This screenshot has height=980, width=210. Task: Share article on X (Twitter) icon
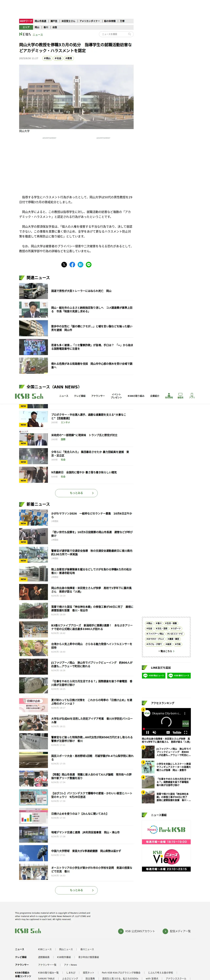click(64, 264)
